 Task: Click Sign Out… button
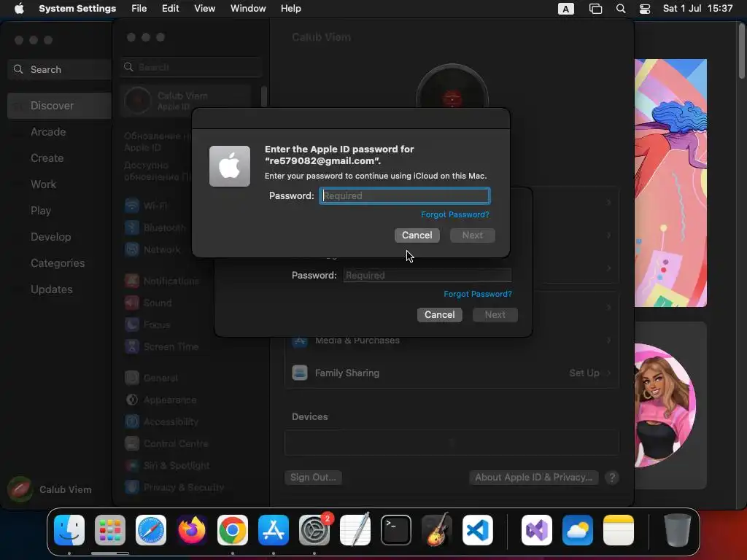coord(313,478)
